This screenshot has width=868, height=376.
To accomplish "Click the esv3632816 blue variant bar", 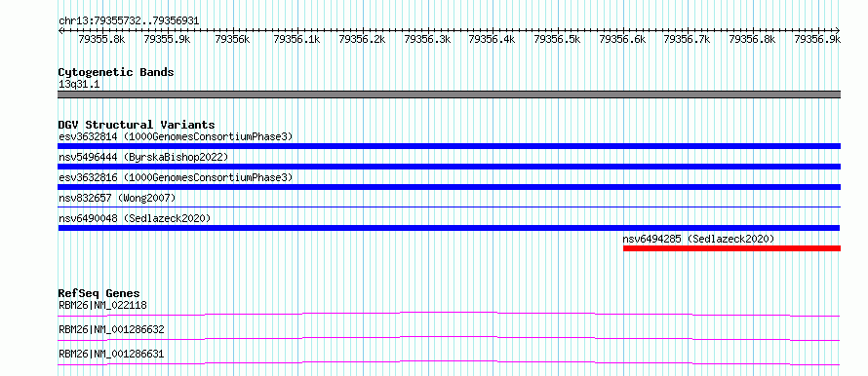I will coord(449,187).
